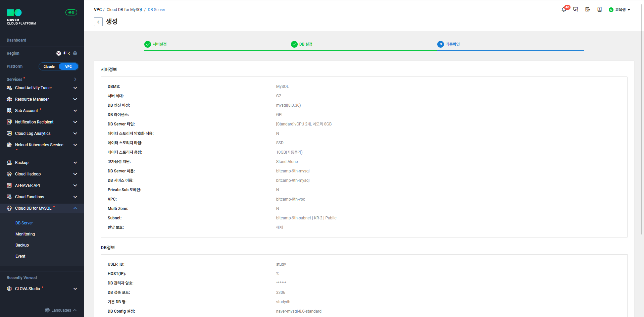Click Cloud DB for MySQL breadcrumb
The image size is (644, 317).
(x=125, y=10)
